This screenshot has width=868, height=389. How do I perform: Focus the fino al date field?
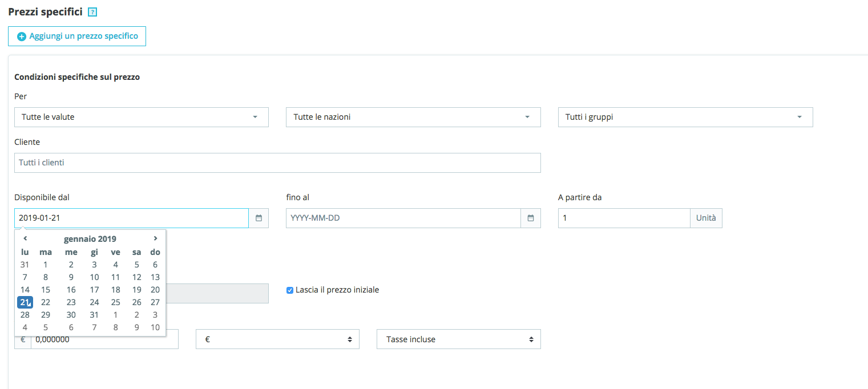click(403, 218)
